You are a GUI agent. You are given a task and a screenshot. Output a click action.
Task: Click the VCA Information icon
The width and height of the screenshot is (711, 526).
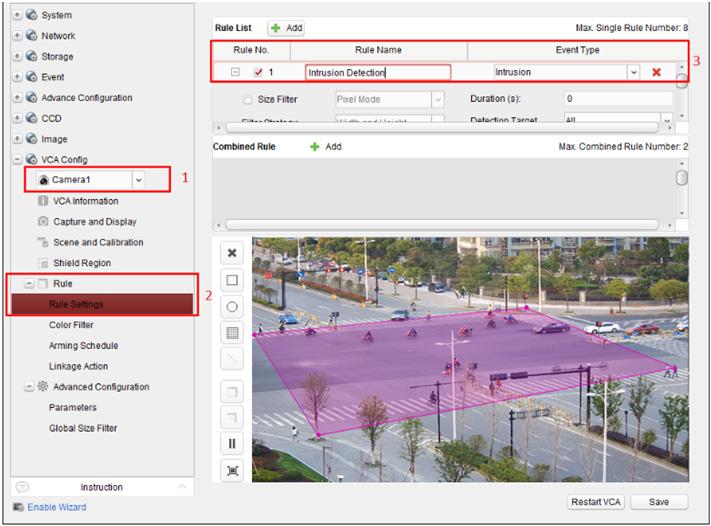click(x=43, y=200)
